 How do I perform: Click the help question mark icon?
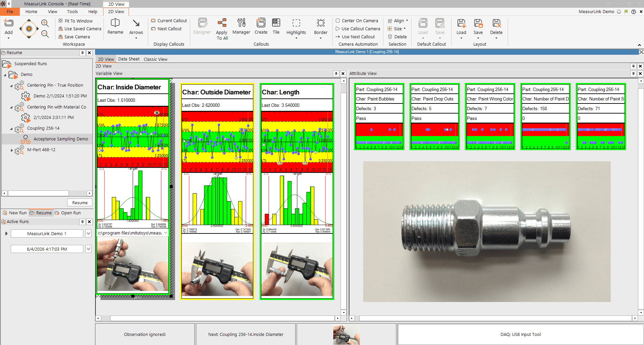[634, 11]
